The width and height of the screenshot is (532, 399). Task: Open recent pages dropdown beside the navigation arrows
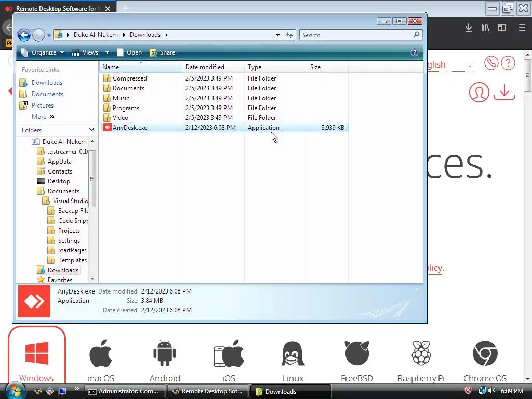click(x=49, y=35)
